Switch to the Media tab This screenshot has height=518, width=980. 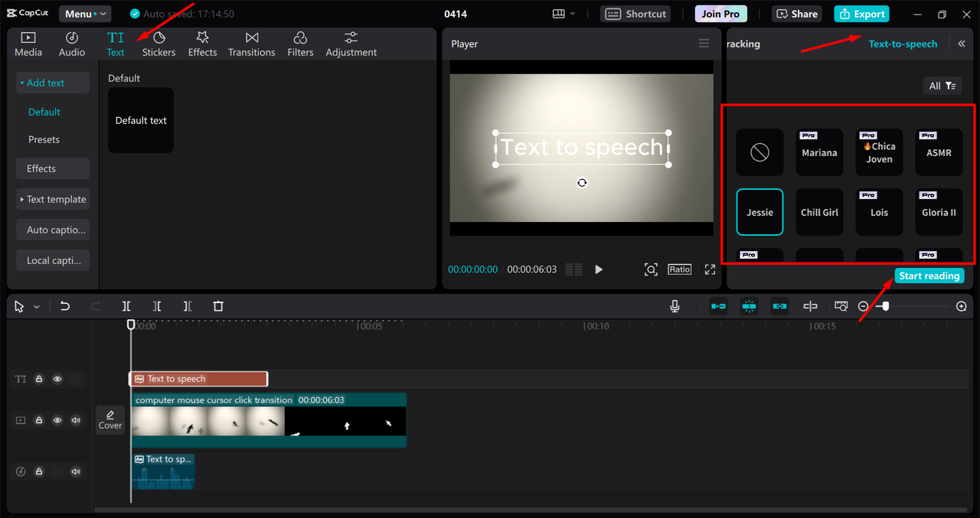[x=28, y=44]
